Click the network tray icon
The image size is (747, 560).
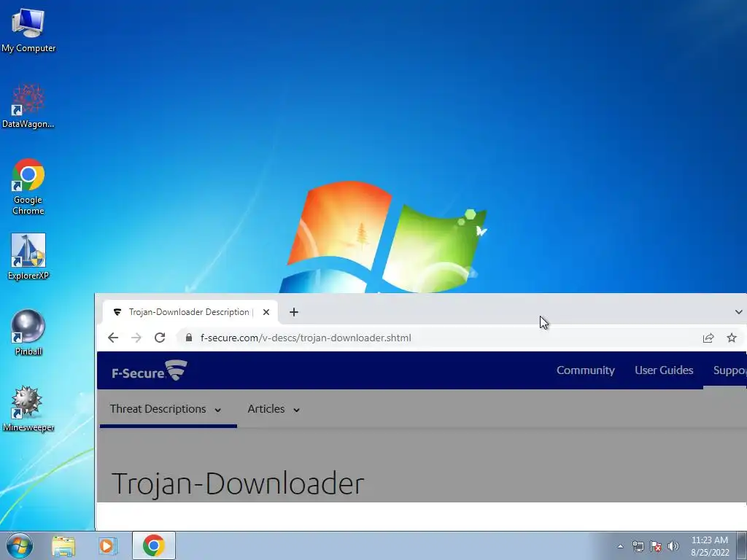tap(638, 546)
